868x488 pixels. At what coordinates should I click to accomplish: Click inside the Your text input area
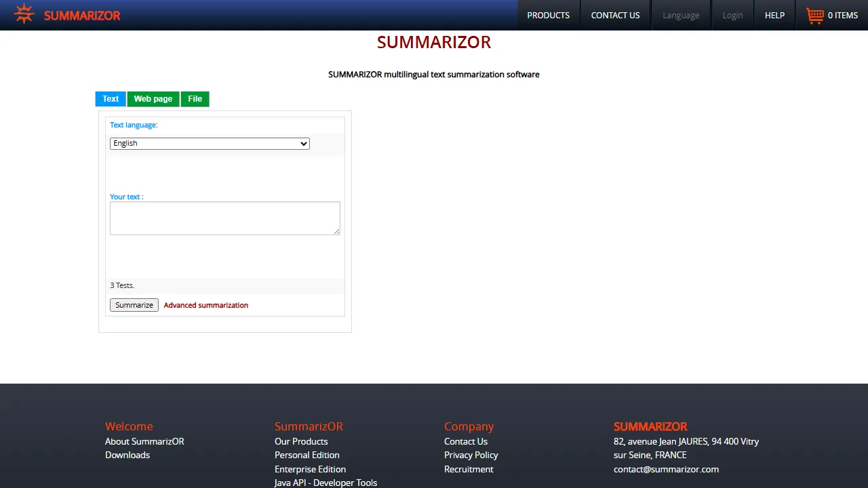click(x=224, y=218)
